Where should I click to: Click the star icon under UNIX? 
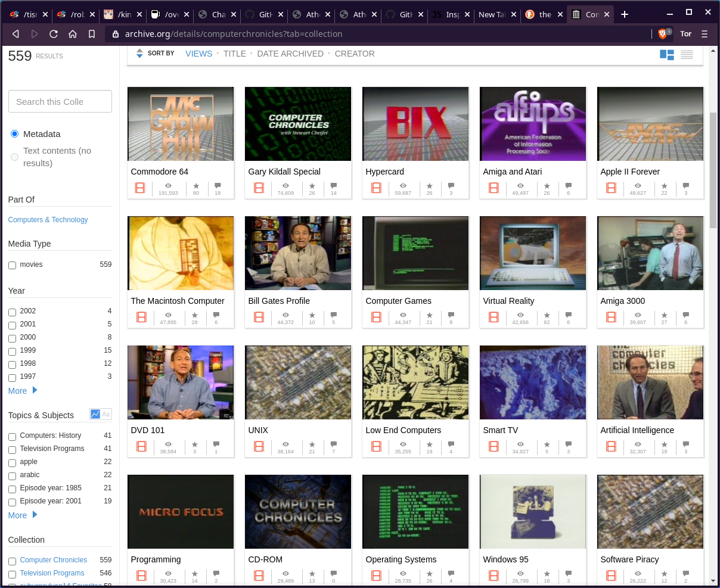coord(312,444)
